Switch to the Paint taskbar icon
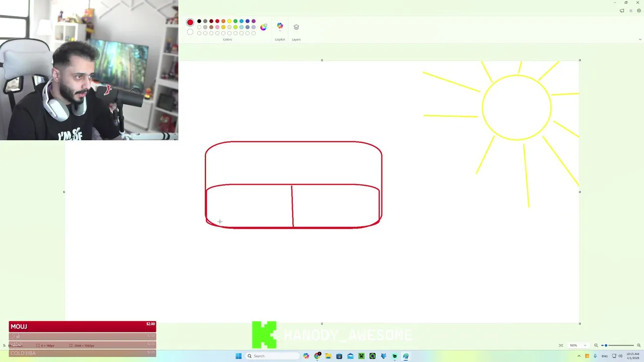Image resolution: width=644 pixels, height=362 pixels. (x=406, y=356)
